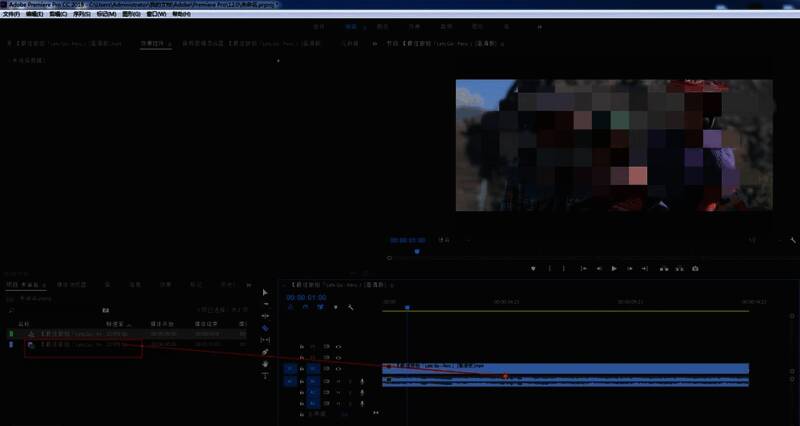
Task: Toggle the microphone voice-over record on the audio track
Action: (x=361, y=381)
